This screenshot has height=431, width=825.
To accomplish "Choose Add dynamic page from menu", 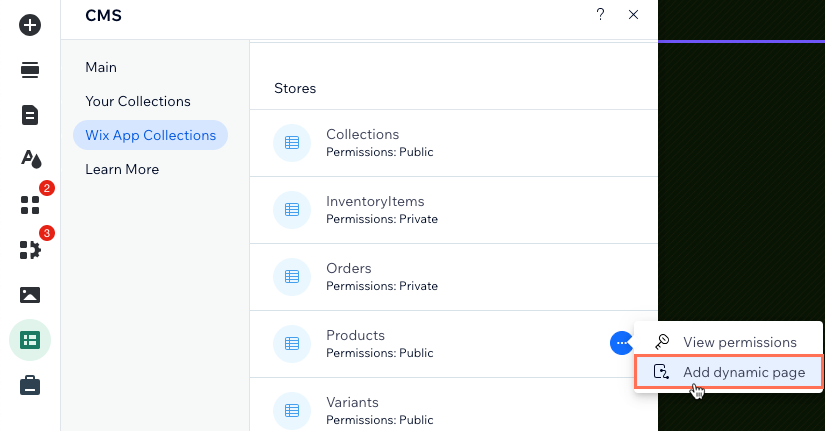I will click(x=729, y=372).
